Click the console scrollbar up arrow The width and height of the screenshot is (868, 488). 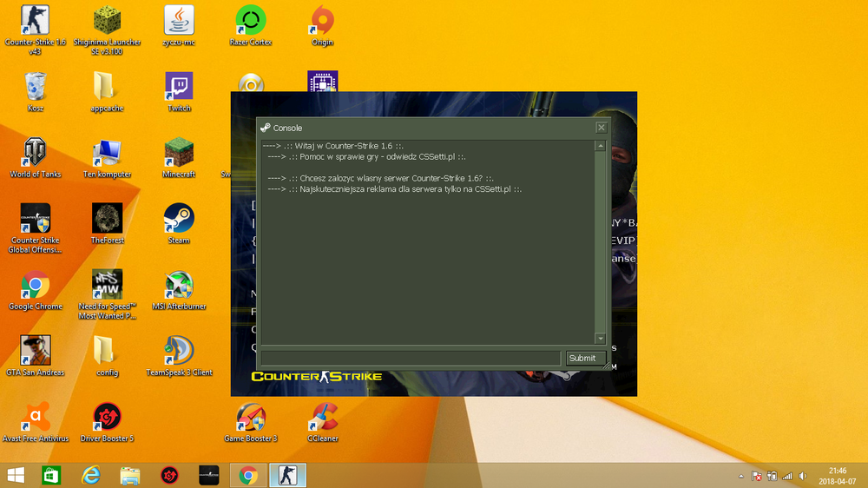(x=600, y=146)
